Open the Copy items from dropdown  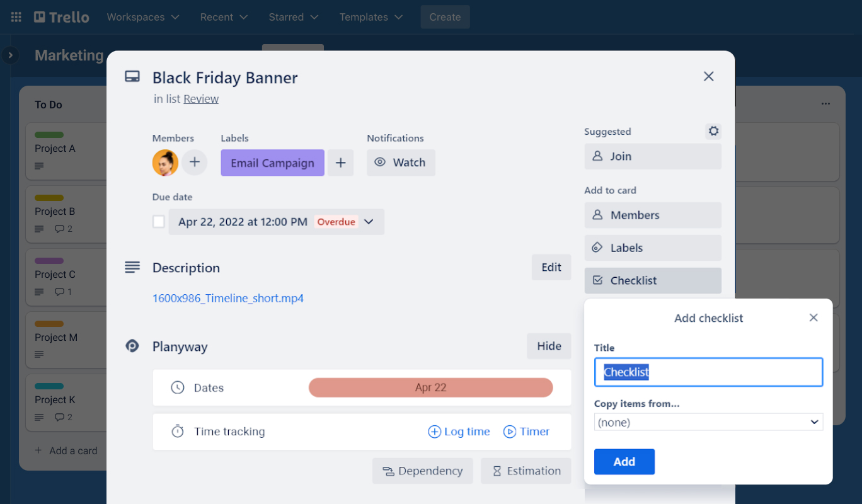point(708,422)
